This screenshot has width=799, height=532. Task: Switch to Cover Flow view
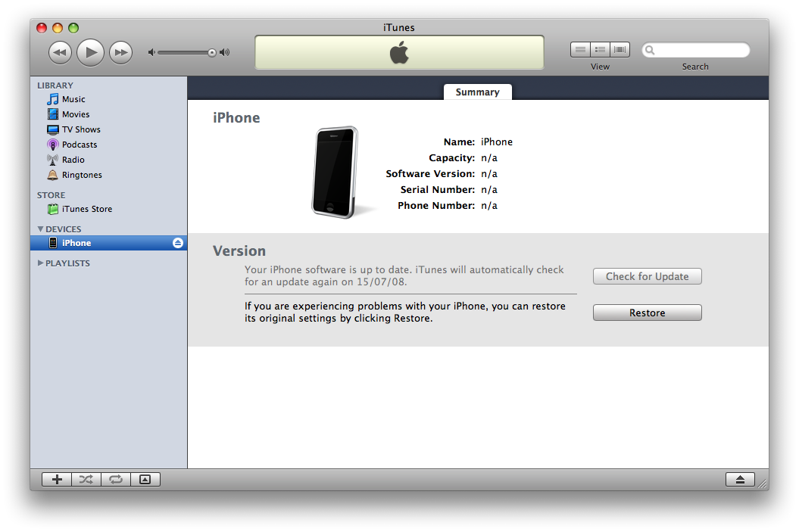620,50
